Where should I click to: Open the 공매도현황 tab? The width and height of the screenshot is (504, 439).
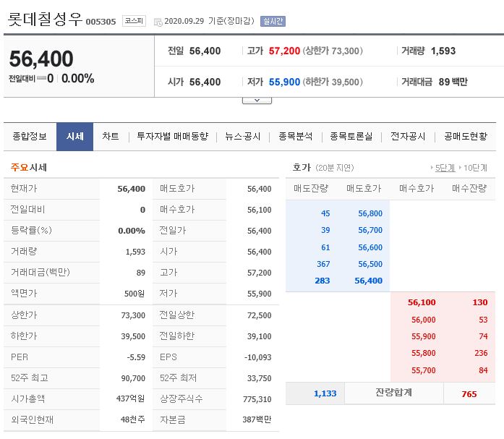(466, 136)
